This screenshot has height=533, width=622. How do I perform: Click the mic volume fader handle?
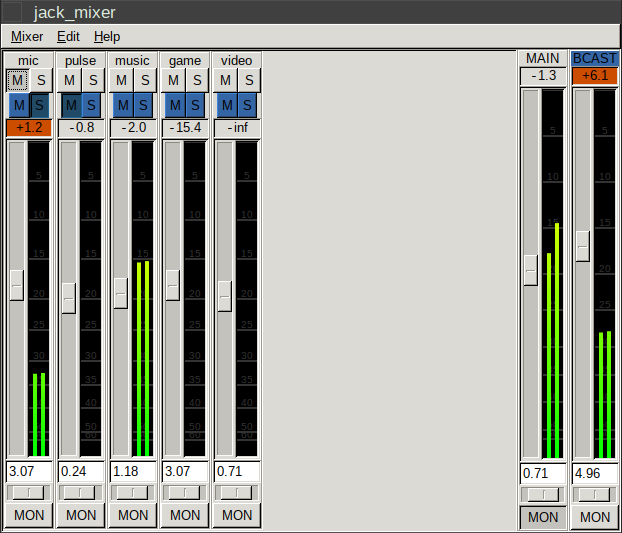17,285
